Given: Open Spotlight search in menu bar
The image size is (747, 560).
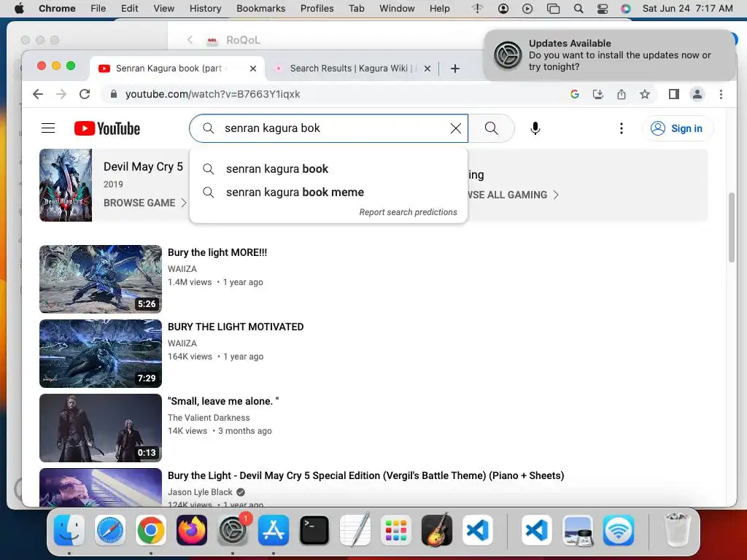Looking at the screenshot, I should [x=578, y=9].
